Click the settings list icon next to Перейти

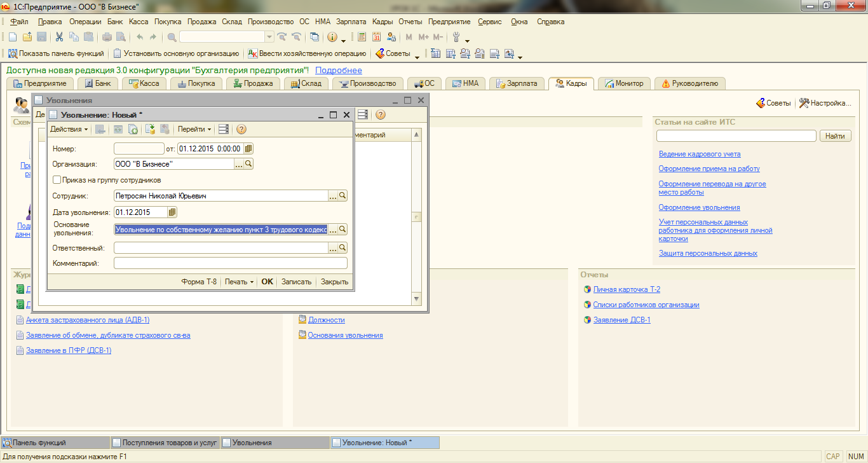(x=224, y=129)
